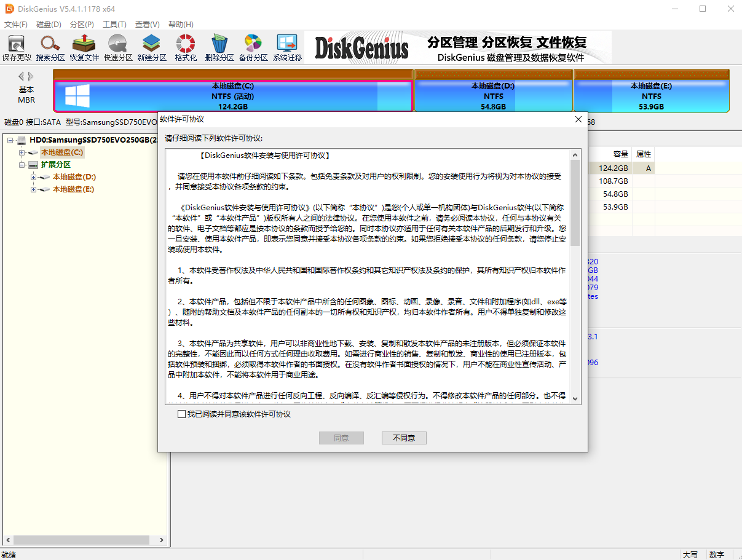
Task: Click the Search Partitions (搜索分区) icon
Action: point(50,47)
